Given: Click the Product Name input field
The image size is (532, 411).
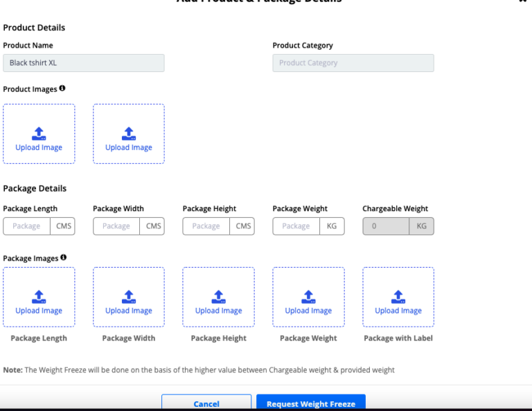Looking at the screenshot, I should pyautogui.click(x=84, y=63).
